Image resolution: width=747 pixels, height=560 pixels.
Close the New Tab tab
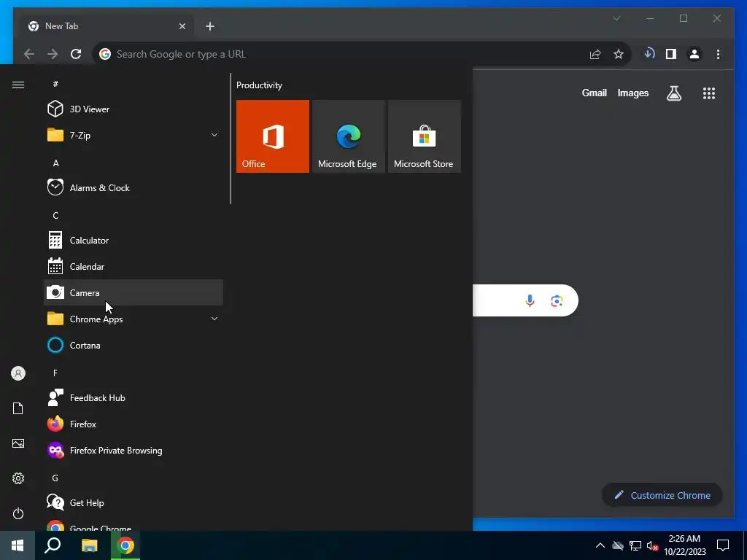click(x=182, y=26)
